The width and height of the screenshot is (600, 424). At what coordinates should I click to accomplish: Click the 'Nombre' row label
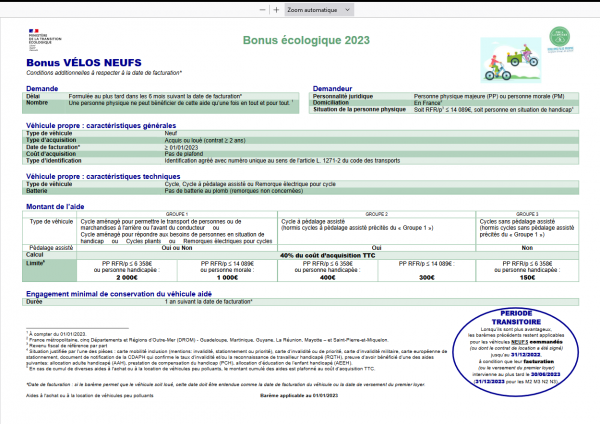(x=37, y=103)
